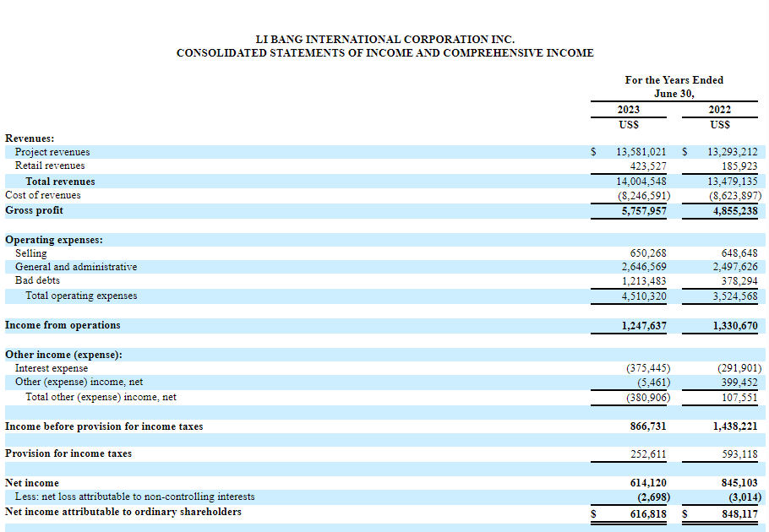Click the project revenues value 13,581,021
Screen dimensions: 769x532
(641, 152)
